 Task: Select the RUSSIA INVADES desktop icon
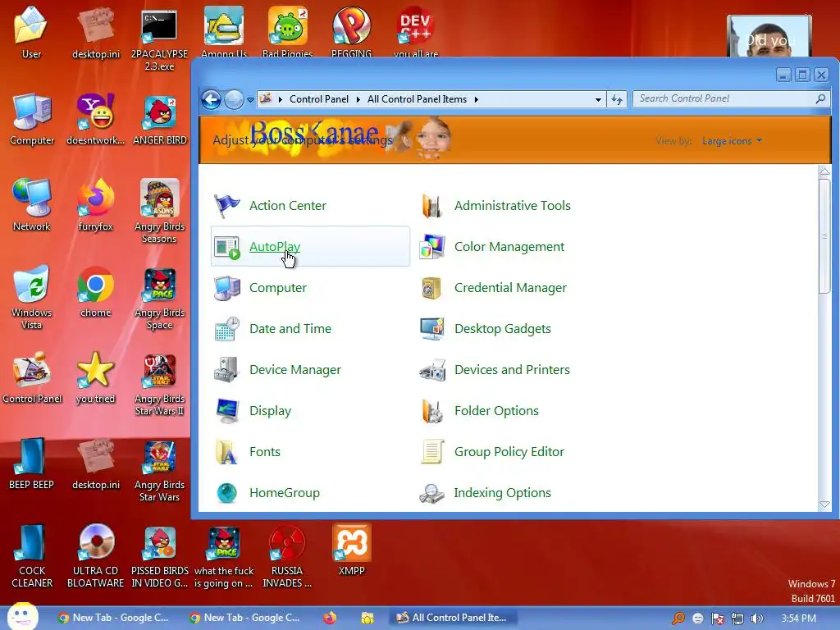(287, 555)
